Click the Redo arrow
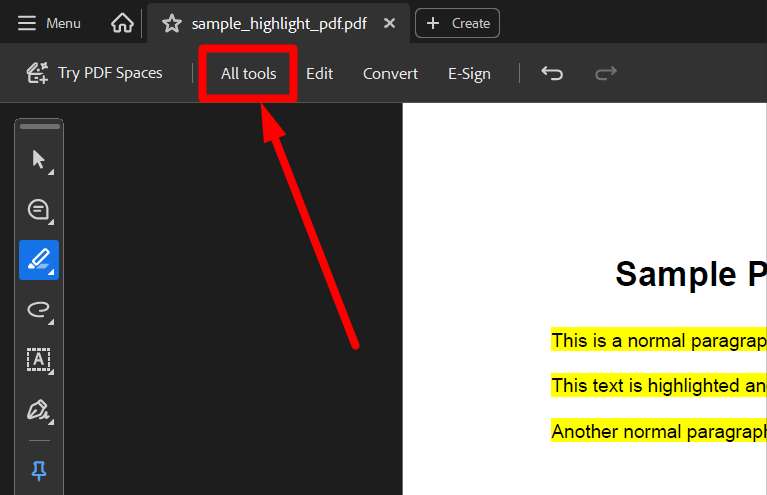 coord(605,73)
